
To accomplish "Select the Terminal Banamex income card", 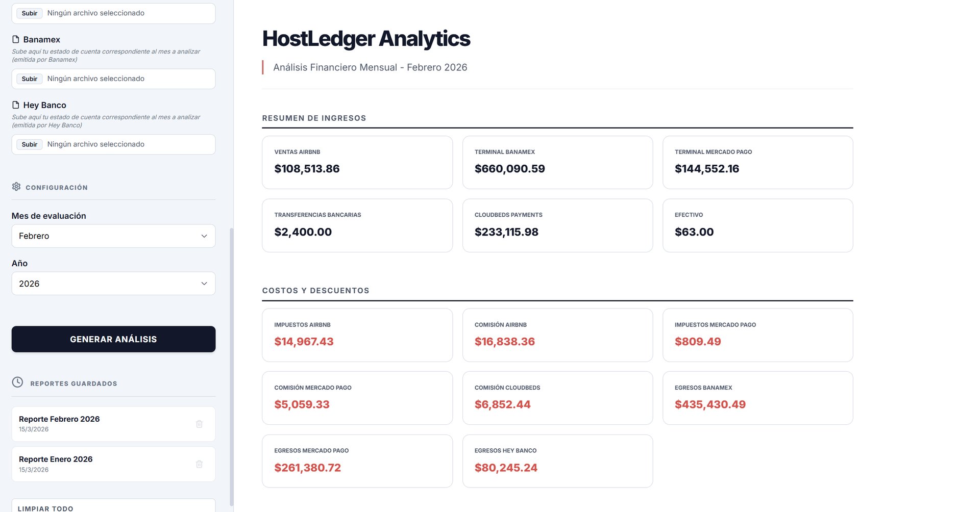I will pyautogui.click(x=557, y=162).
